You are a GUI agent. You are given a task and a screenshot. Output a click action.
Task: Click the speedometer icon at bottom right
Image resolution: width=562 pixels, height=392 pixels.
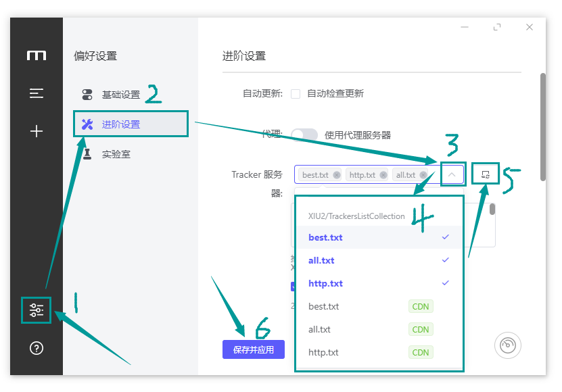click(x=508, y=345)
